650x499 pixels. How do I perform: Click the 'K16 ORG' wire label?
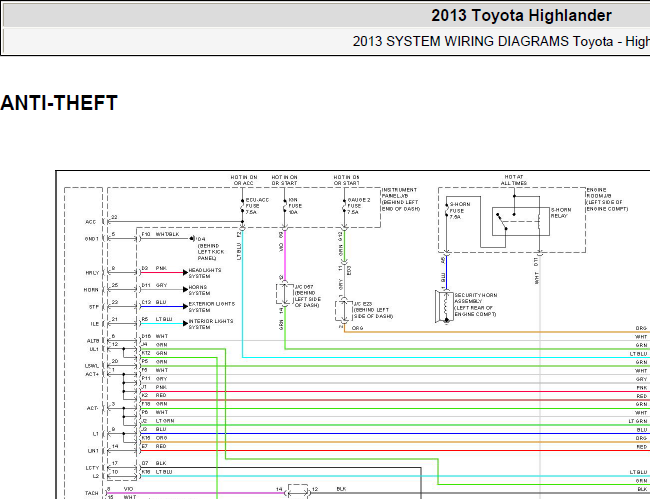[155, 438]
